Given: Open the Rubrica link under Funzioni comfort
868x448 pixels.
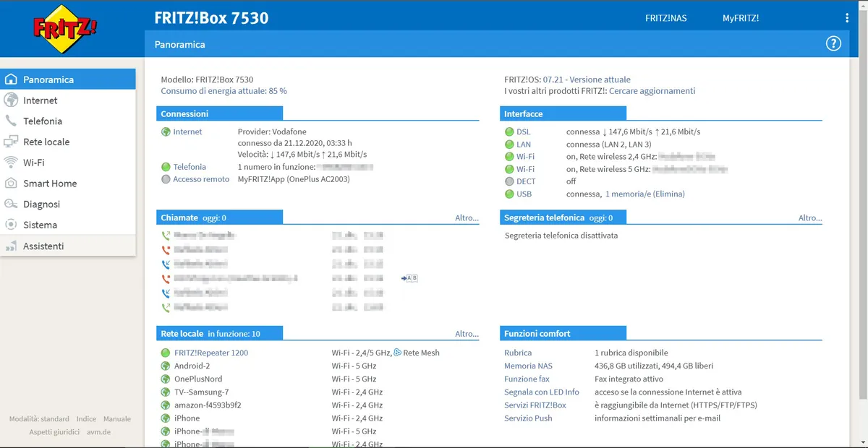Looking at the screenshot, I should (x=518, y=353).
